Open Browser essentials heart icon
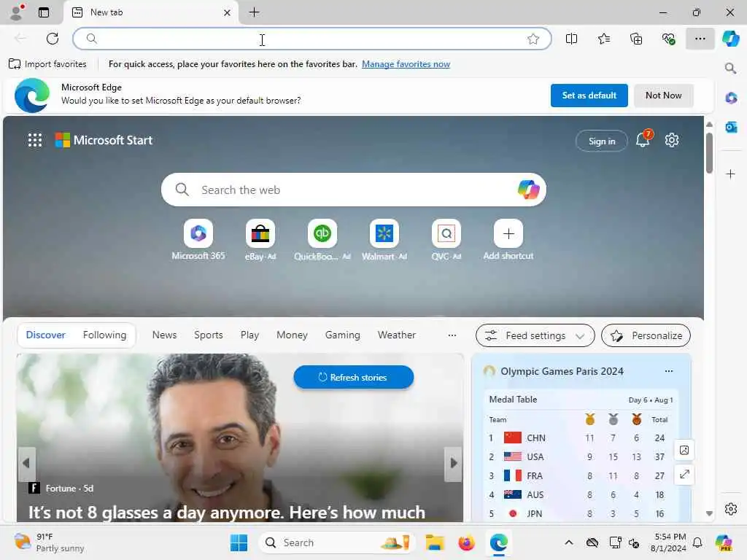The height and width of the screenshot is (560, 747). 668,39
